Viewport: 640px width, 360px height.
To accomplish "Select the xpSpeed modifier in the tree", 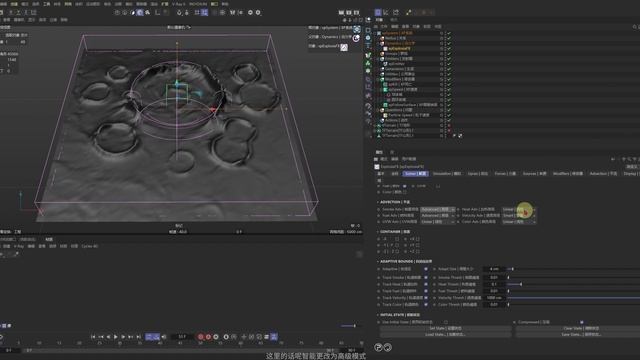I will [x=402, y=89].
